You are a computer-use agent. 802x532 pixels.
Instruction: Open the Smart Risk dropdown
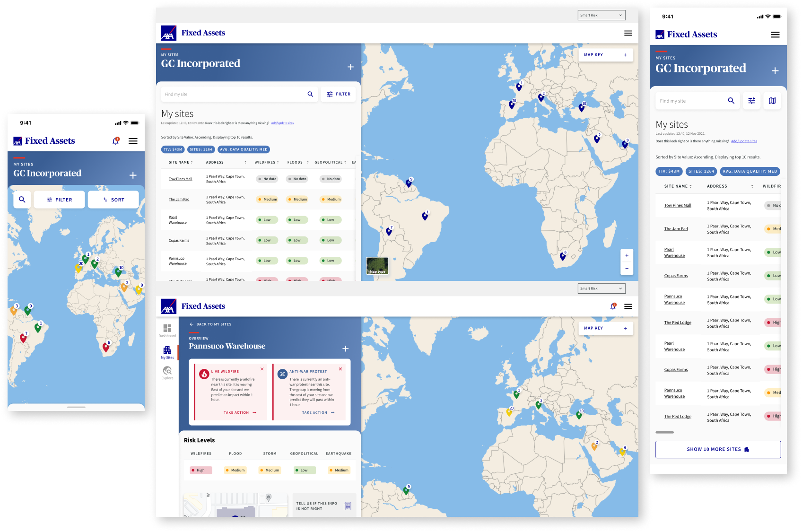(x=601, y=15)
